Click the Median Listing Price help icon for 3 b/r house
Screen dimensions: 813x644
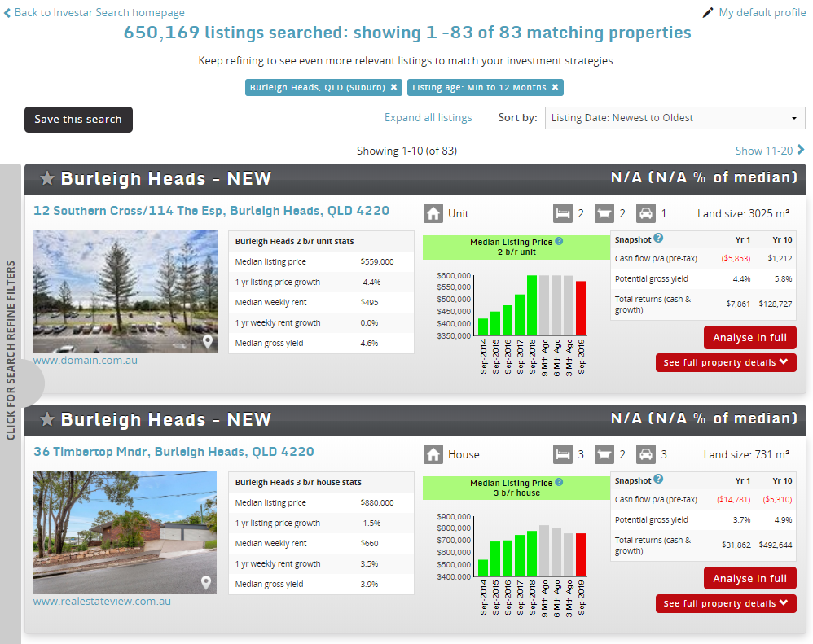point(559,482)
